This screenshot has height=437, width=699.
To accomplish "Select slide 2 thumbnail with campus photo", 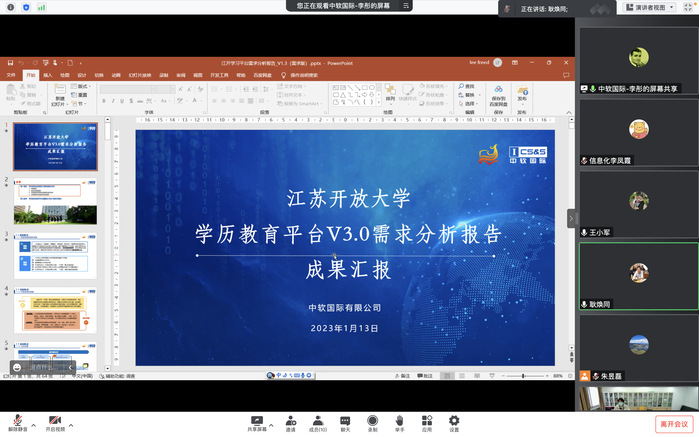I will pos(55,201).
